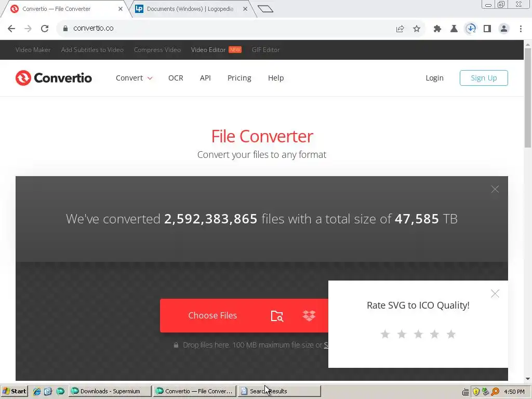This screenshot has width=532, height=399.
Task: Rate quality with the second star
Action: click(x=402, y=335)
